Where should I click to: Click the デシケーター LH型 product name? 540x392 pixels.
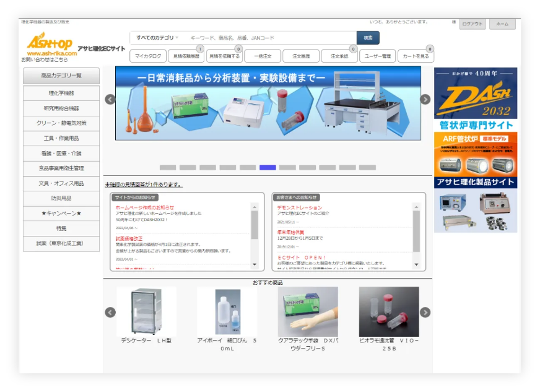coord(146,341)
